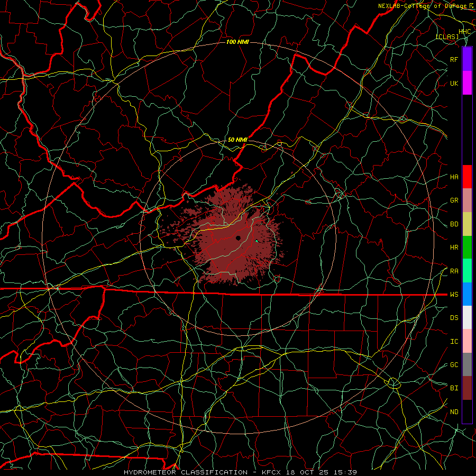
Task: Click the black radar site dot
Action: click(x=239, y=238)
